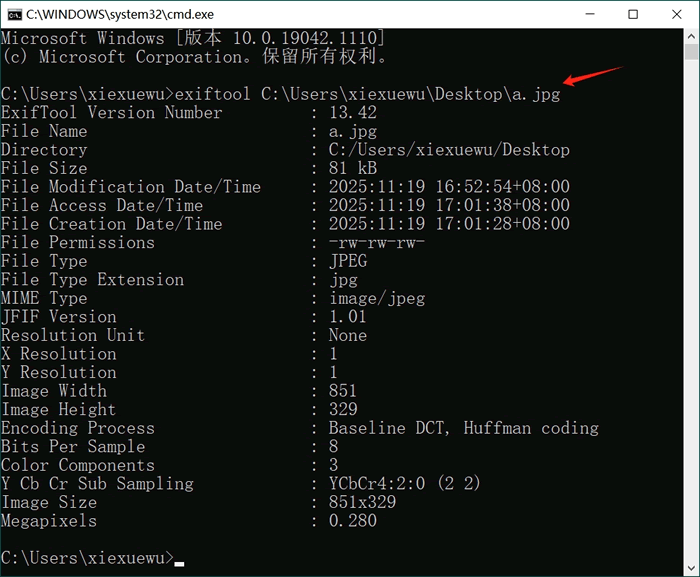
Task: Click the ExifTool version value 13.42
Action: (352, 113)
